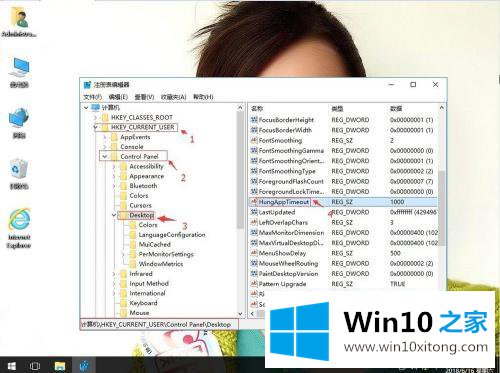Open the Administrator user folder icon
The image size is (500, 373).
point(19,17)
